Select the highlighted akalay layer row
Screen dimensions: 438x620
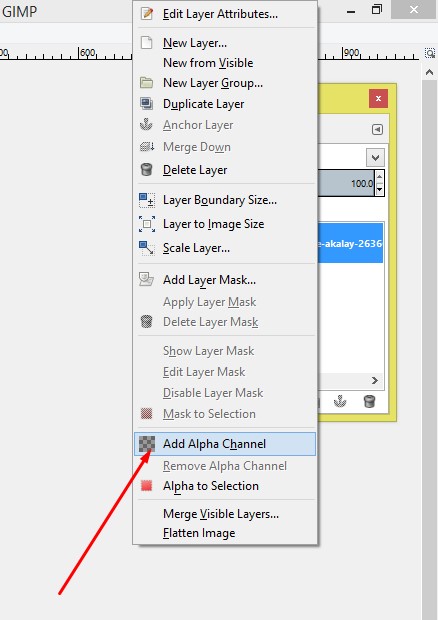[351, 243]
